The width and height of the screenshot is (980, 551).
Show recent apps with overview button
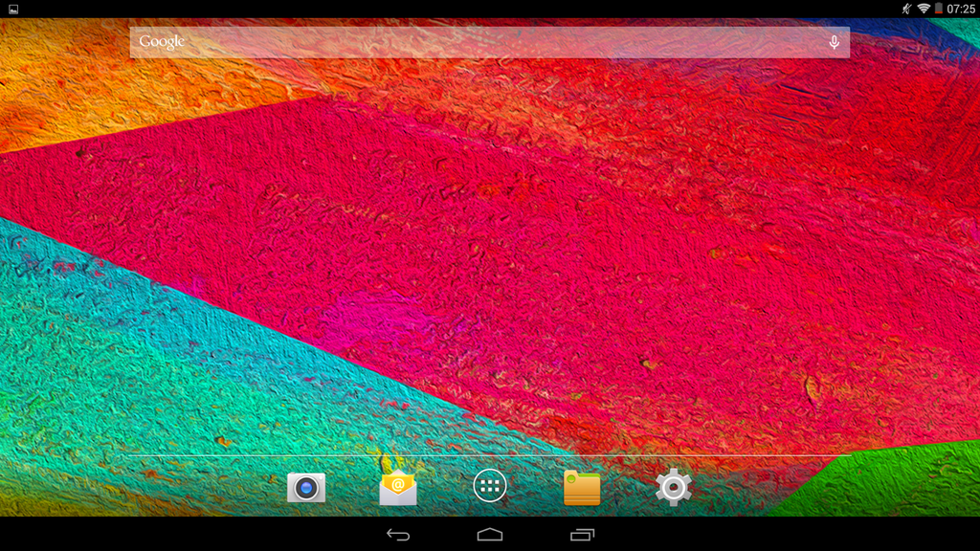click(x=582, y=534)
